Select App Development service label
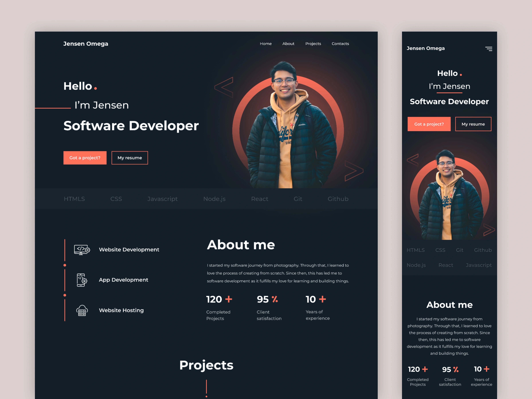Image resolution: width=532 pixels, height=399 pixels. pyautogui.click(x=123, y=280)
